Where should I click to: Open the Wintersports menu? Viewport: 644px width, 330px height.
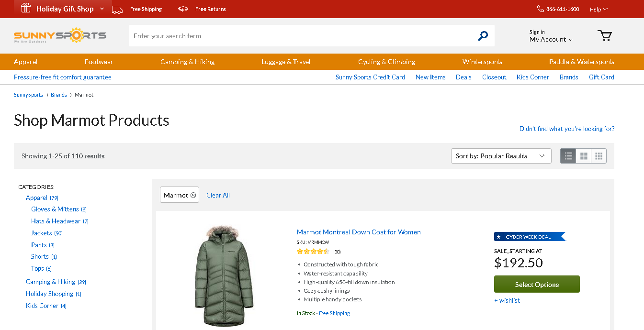point(482,62)
